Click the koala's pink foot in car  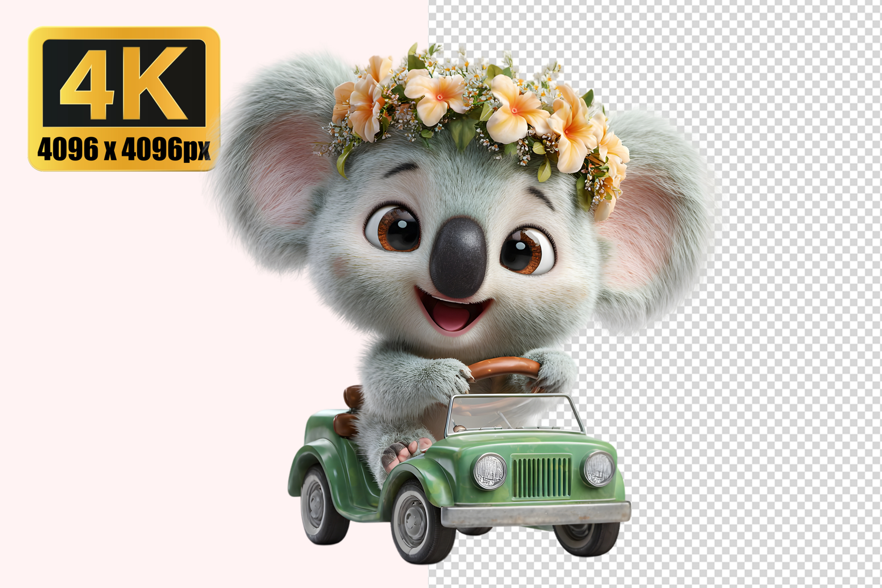pos(404,452)
